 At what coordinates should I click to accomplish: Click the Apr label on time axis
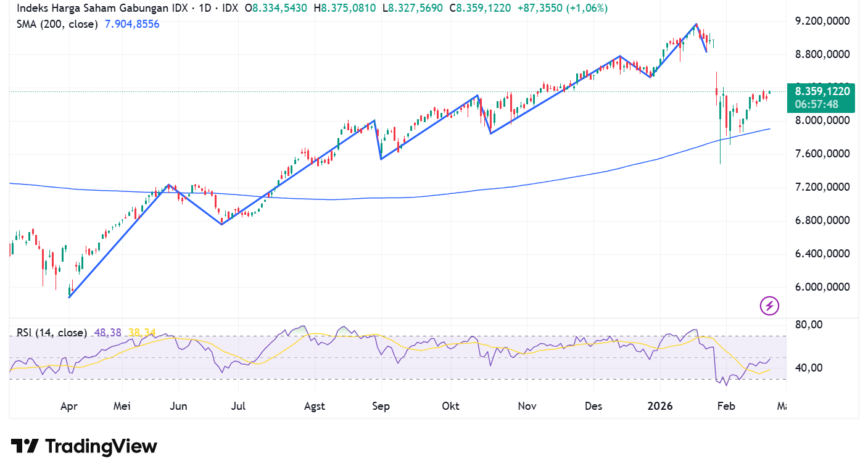tap(69, 406)
